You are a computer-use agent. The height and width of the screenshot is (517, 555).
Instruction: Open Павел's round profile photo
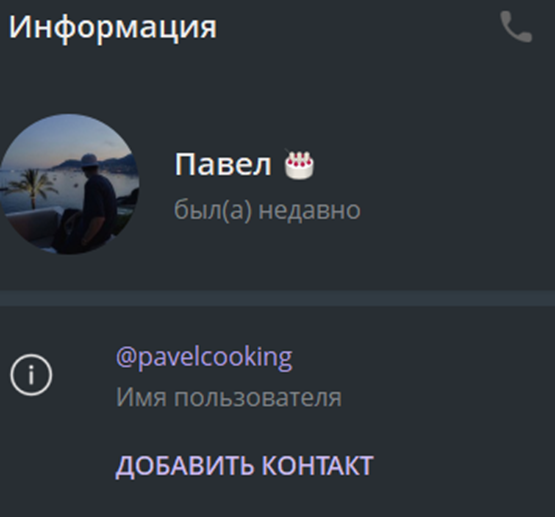click(x=69, y=184)
